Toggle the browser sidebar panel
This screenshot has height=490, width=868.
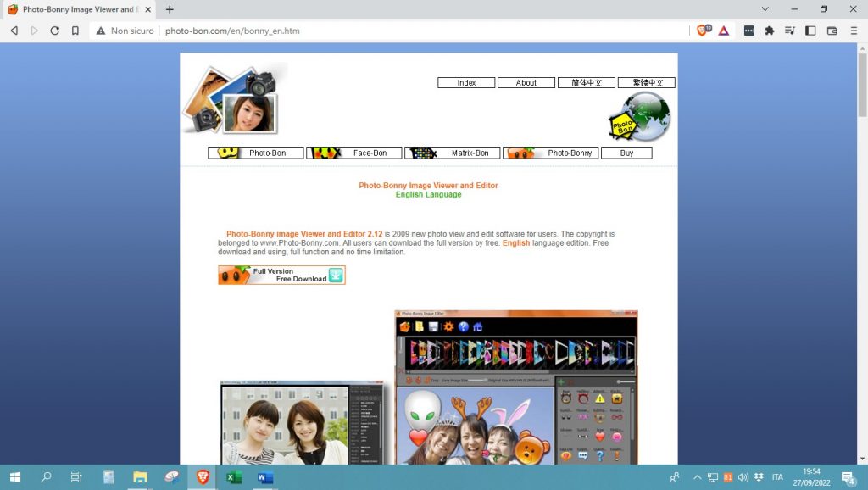[810, 31]
